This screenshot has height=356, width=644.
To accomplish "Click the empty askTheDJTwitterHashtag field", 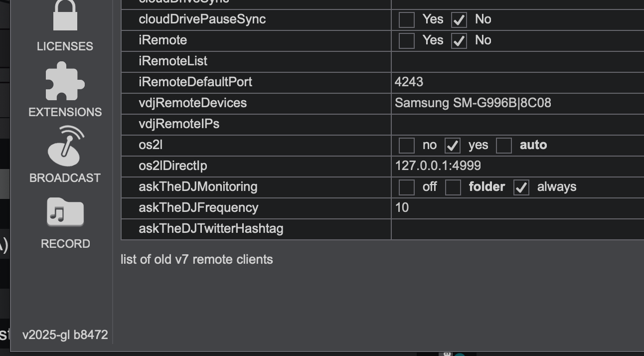I will point(517,229).
